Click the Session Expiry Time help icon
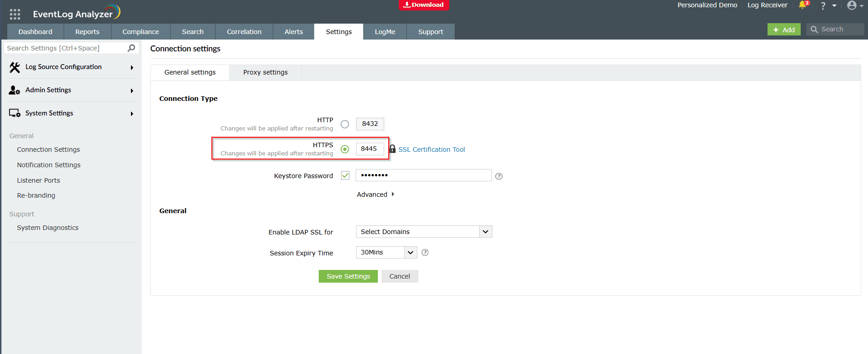Image resolution: width=868 pixels, height=354 pixels. (425, 253)
